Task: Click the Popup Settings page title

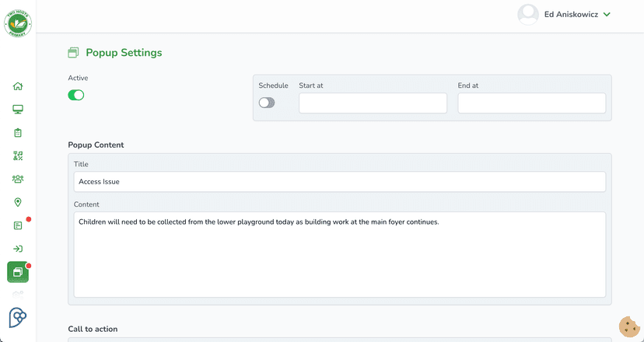Action: pos(124,53)
